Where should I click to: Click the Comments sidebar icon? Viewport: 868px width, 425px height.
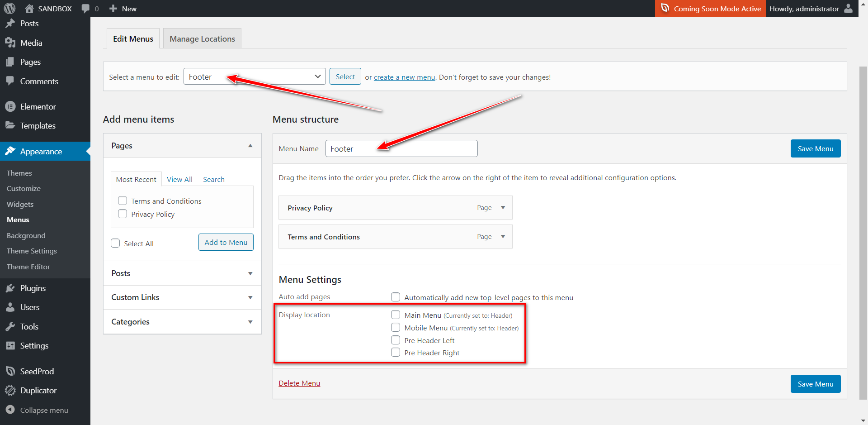10,81
